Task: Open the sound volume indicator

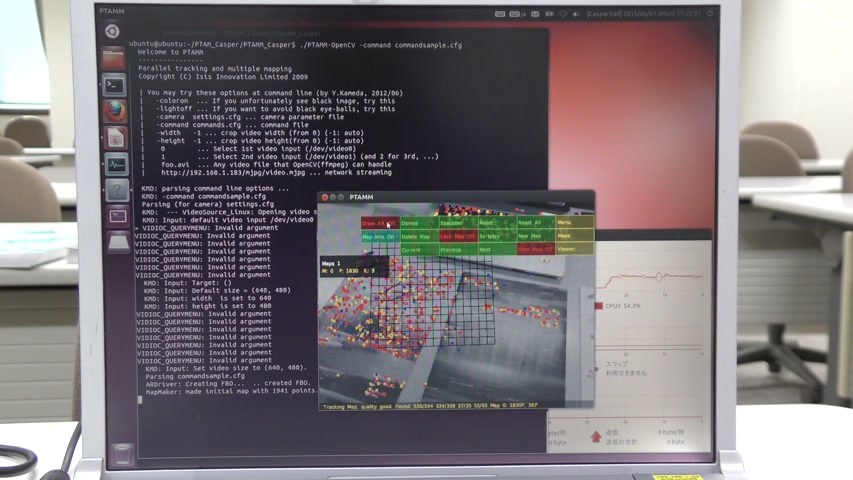Action: [x=576, y=14]
